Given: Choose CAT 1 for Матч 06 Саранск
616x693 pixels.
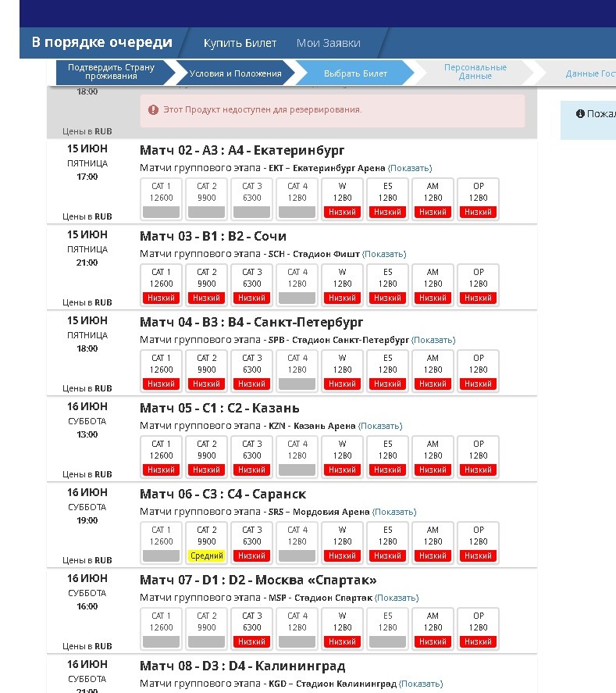Looking at the screenshot, I should tap(161, 543).
